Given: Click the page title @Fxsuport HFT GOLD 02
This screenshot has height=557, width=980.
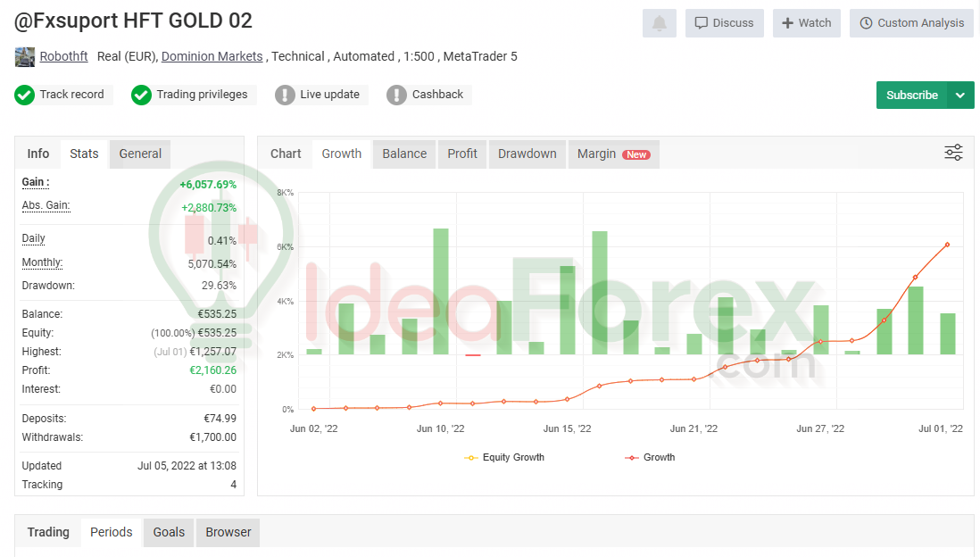Looking at the screenshot, I should (133, 21).
